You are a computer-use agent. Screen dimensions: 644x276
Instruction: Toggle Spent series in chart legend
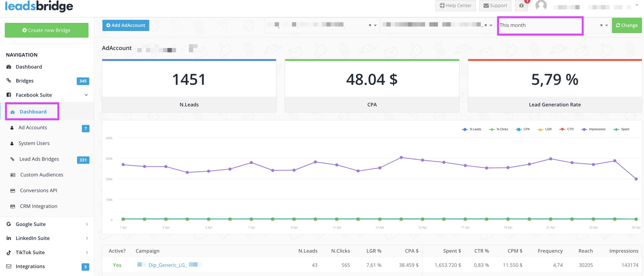621,129
